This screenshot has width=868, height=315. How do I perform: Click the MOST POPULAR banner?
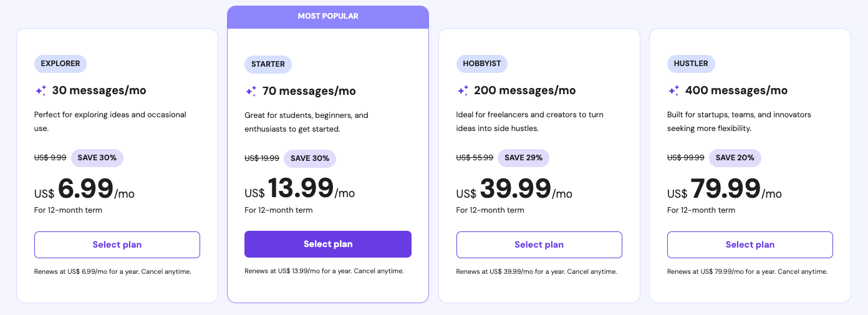click(328, 16)
